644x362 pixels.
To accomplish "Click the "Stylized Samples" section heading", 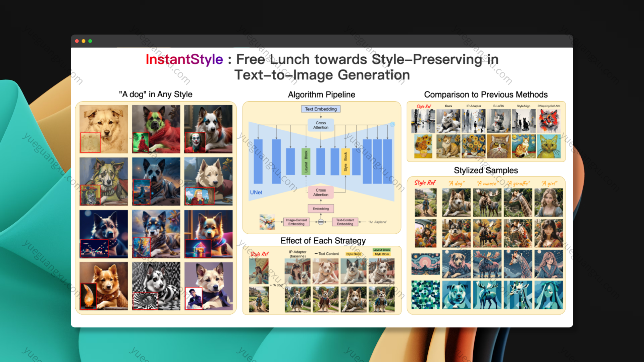I will tap(486, 170).
